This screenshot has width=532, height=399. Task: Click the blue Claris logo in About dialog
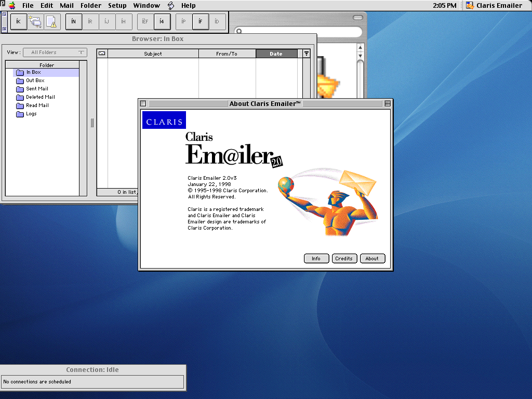[164, 120]
